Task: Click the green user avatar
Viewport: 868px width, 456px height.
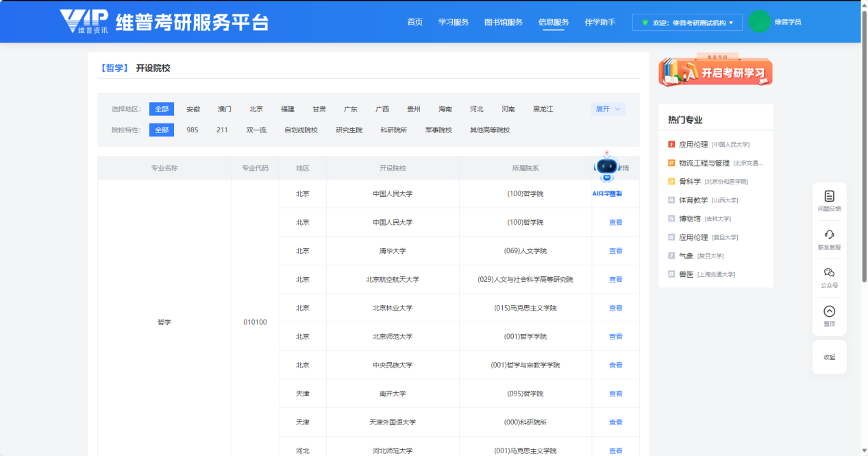Action: point(759,22)
